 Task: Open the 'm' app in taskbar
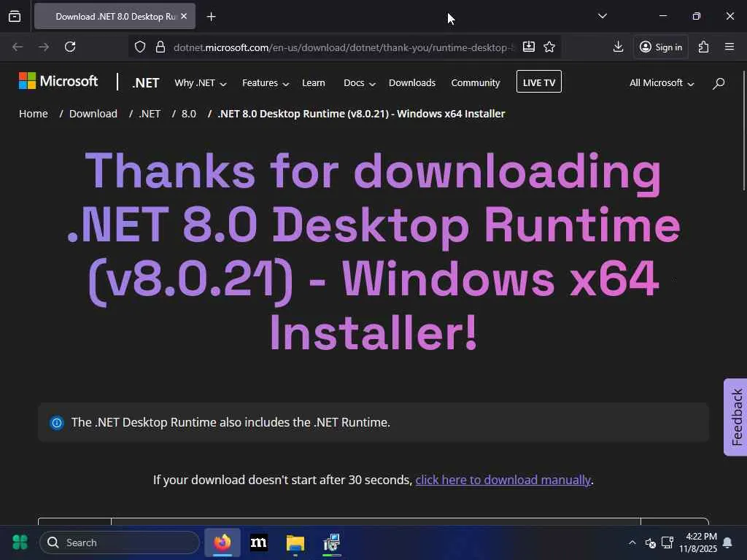point(259,542)
